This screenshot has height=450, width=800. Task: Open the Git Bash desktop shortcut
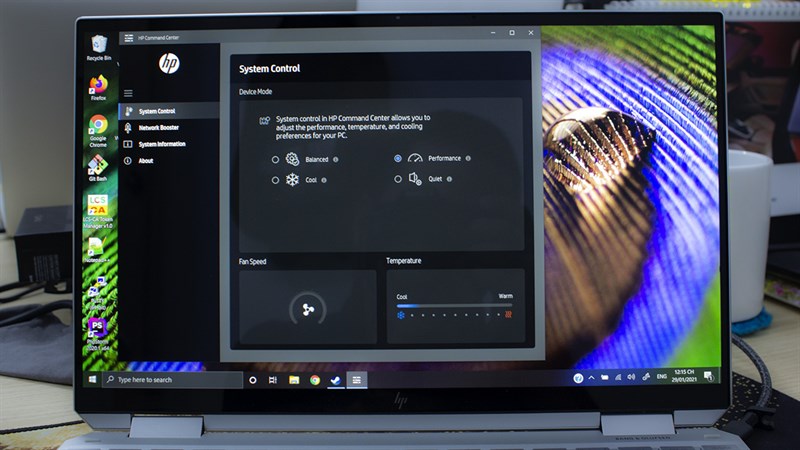pyautogui.click(x=97, y=168)
